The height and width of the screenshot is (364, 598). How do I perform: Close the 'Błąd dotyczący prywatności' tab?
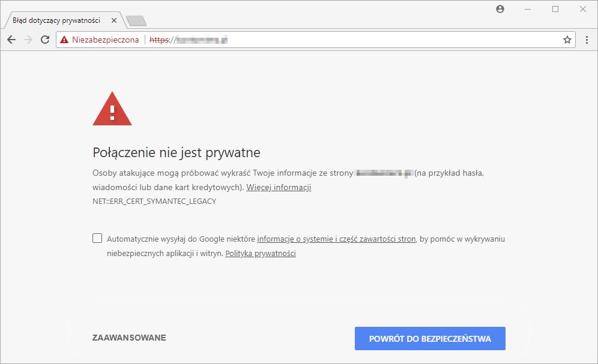(x=113, y=20)
